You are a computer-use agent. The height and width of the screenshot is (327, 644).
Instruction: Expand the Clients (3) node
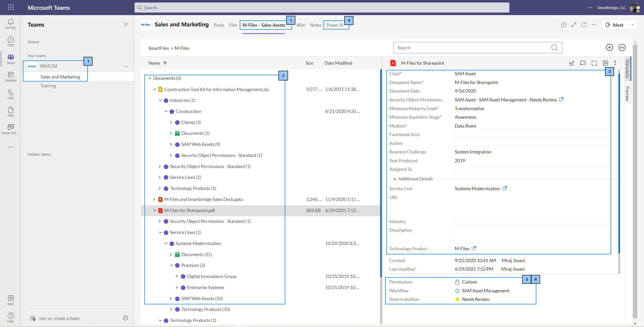171,122
